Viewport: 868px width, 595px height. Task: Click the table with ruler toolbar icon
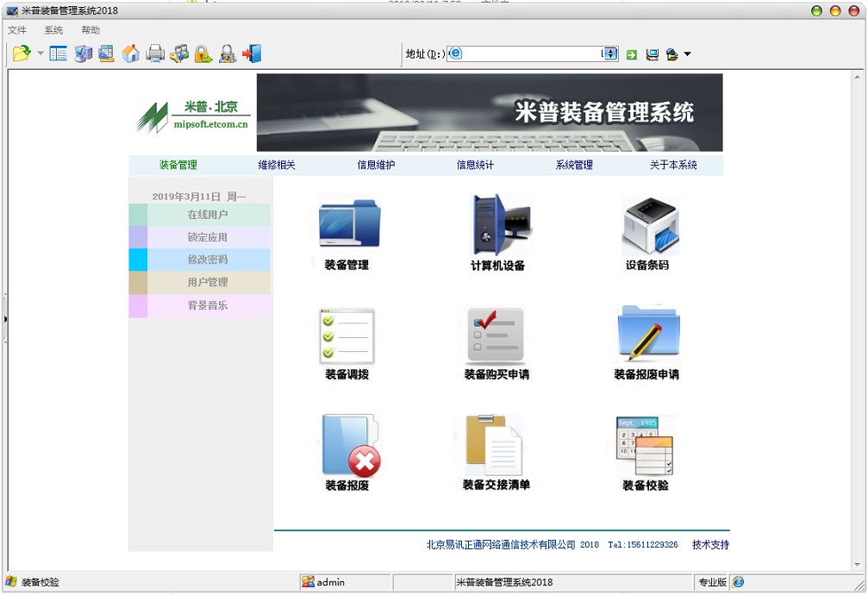coord(106,53)
